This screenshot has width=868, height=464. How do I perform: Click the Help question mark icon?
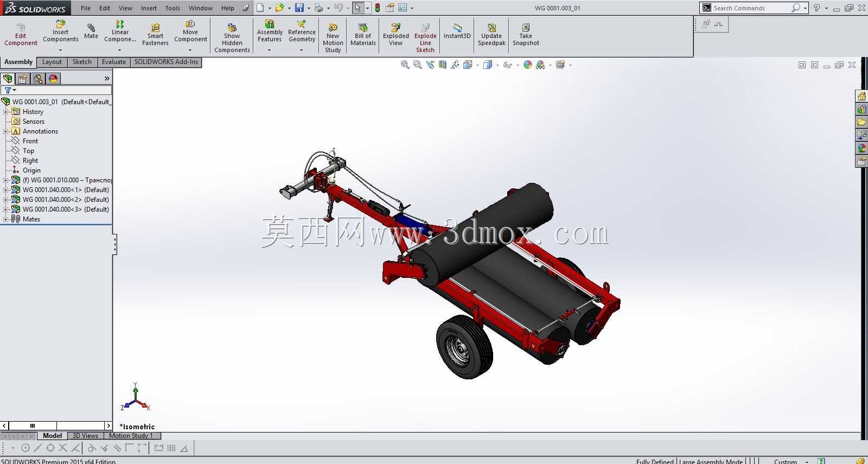[x=816, y=8]
